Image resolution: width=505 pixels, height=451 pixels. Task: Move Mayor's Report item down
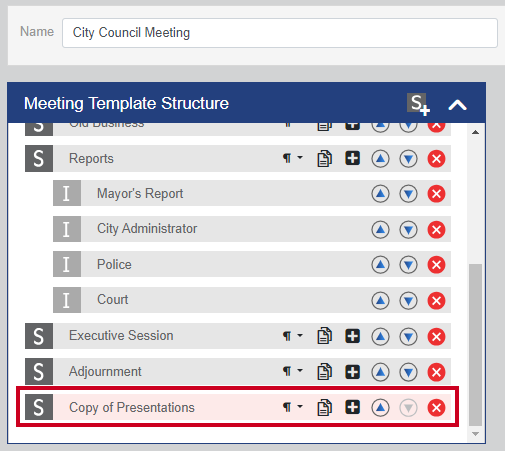(408, 194)
